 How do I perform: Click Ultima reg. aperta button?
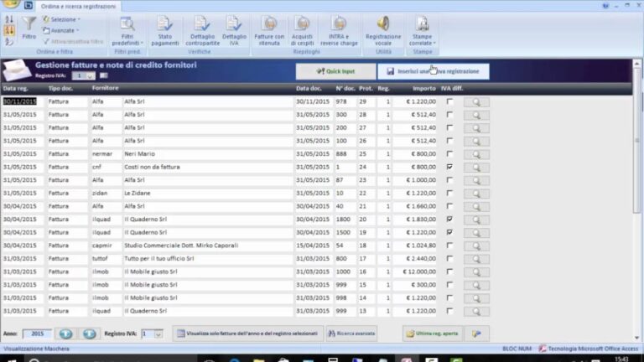433,334
